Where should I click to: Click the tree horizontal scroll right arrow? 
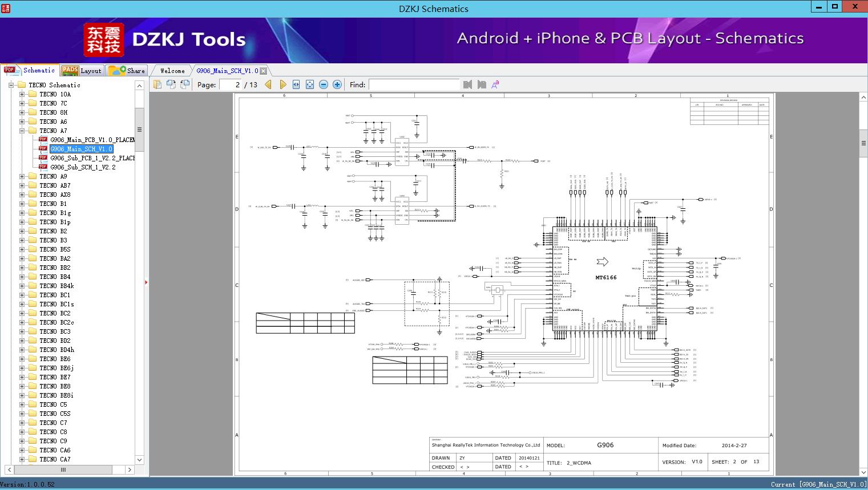pos(130,469)
